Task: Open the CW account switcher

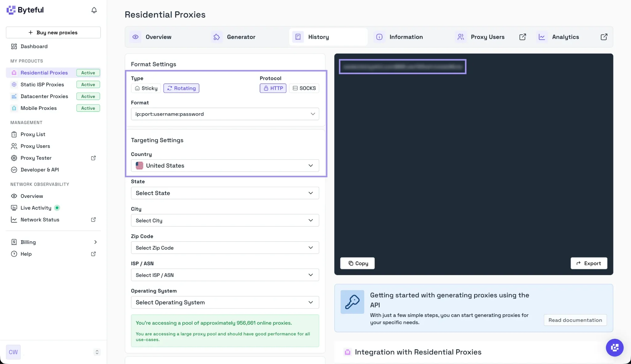Action: [53, 352]
